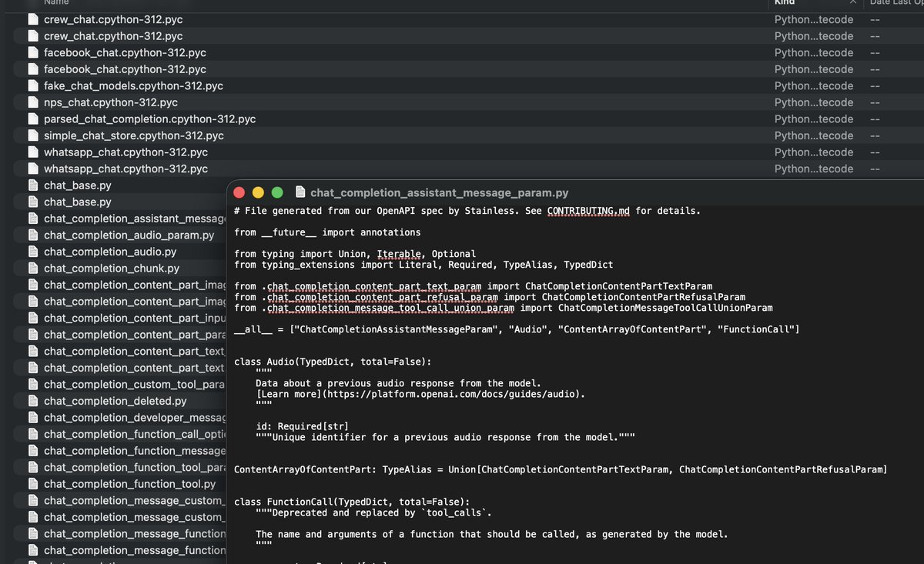The image size is (924, 564).
Task: Click the "from typing import Union" line
Action: pyautogui.click(x=355, y=254)
